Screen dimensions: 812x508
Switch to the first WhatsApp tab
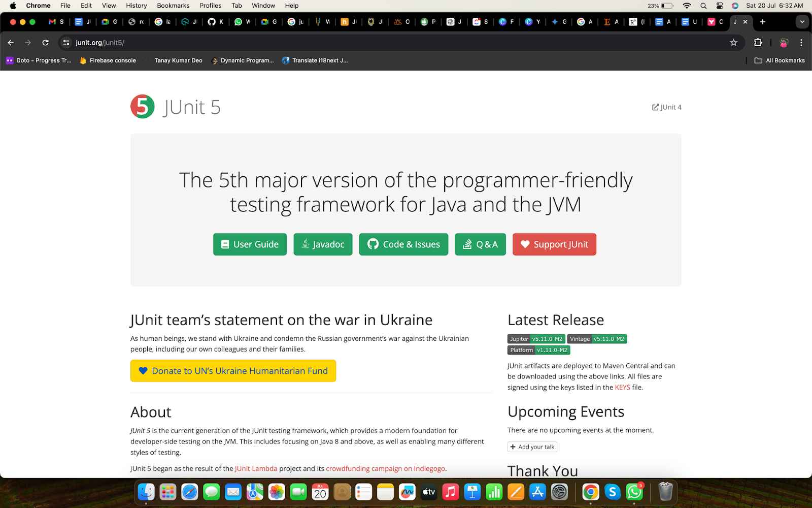pyautogui.click(x=242, y=22)
